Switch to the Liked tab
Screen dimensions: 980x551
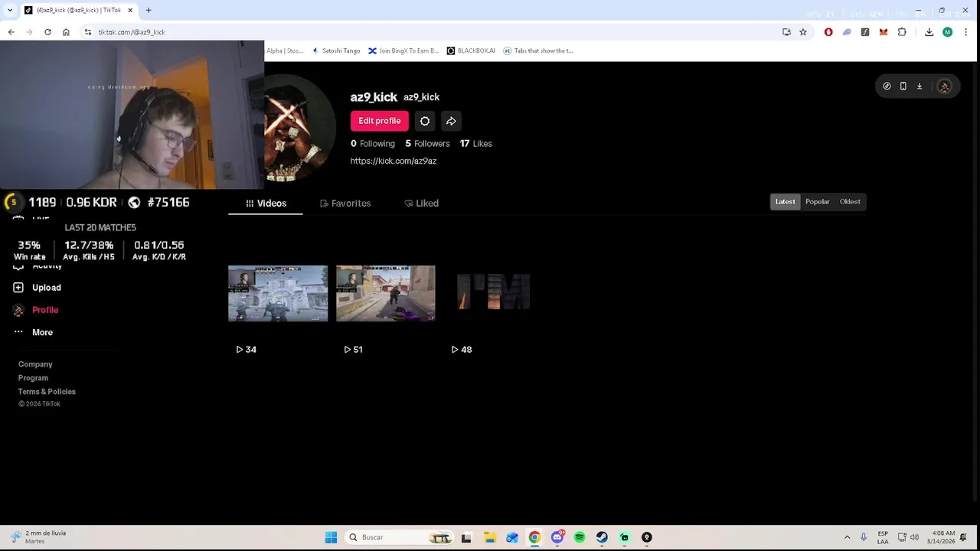pos(421,203)
